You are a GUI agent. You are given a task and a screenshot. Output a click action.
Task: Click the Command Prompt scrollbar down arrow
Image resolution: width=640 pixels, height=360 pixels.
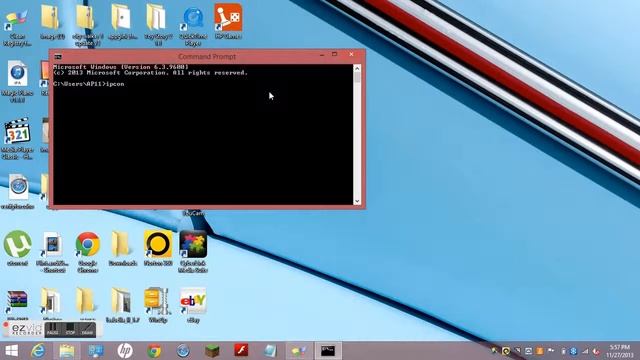point(357,201)
